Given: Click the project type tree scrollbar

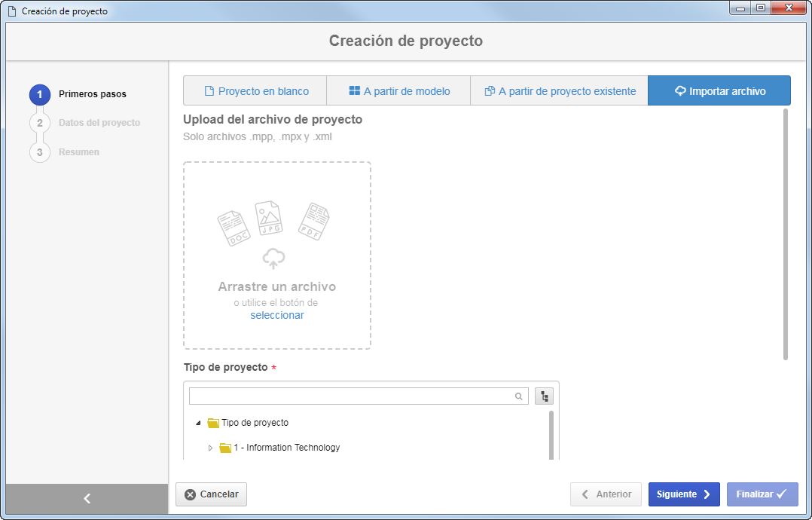Looking at the screenshot, I should tap(551, 435).
